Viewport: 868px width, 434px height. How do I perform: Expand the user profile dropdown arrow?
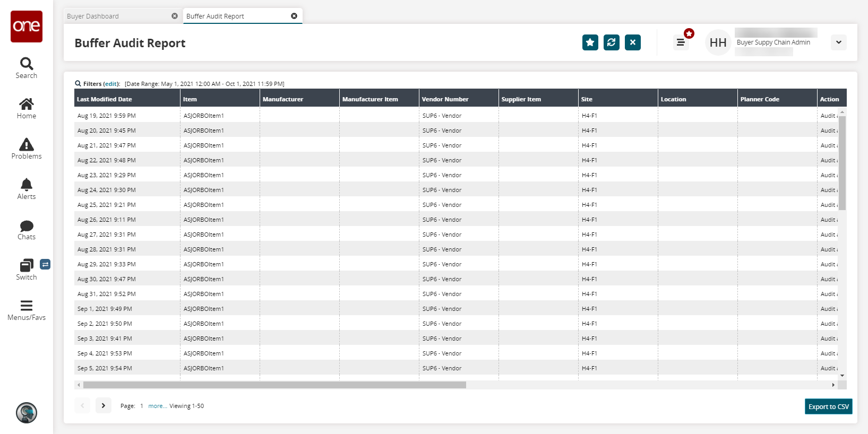[x=838, y=42]
